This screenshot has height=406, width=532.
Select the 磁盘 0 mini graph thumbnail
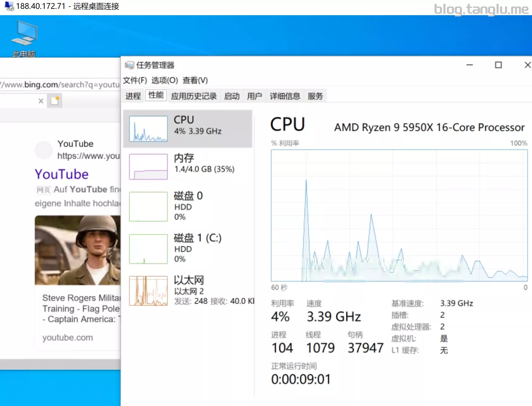click(x=148, y=207)
